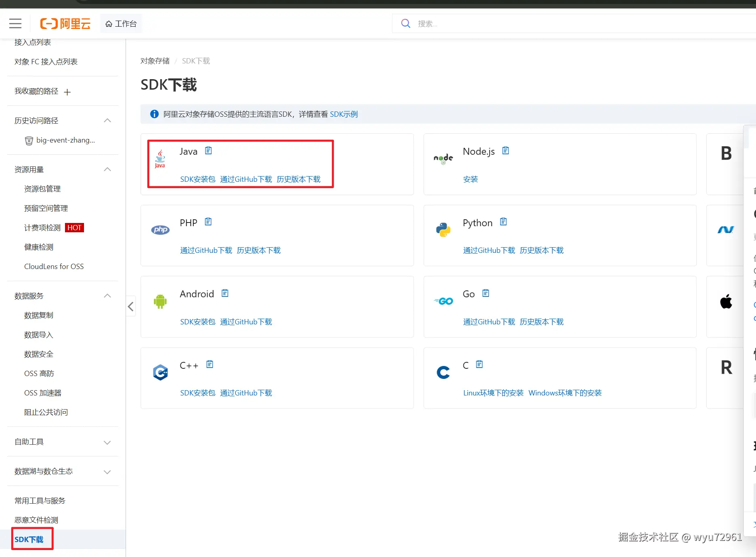Open Android documentation icon
Screen dimensions: 756x557
[x=225, y=293]
